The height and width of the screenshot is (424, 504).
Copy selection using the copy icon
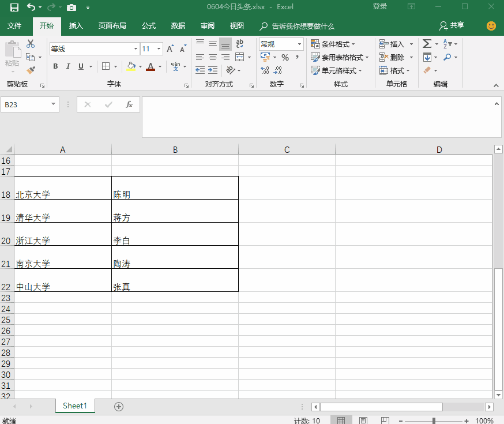pos(30,57)
